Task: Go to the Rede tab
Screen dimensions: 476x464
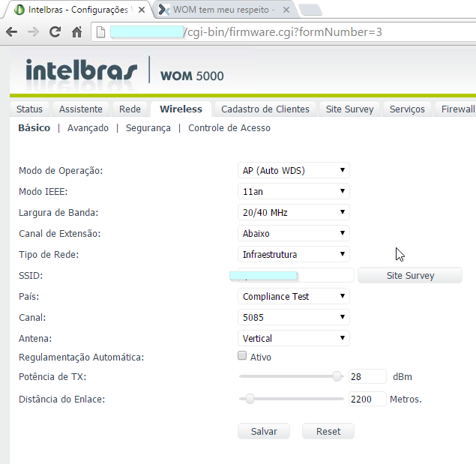Action: 130,109
